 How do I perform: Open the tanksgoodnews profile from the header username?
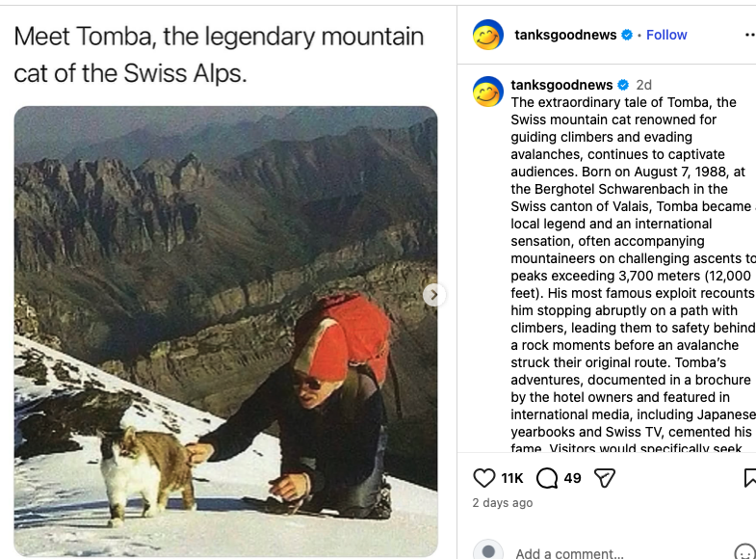click(565, 35)
